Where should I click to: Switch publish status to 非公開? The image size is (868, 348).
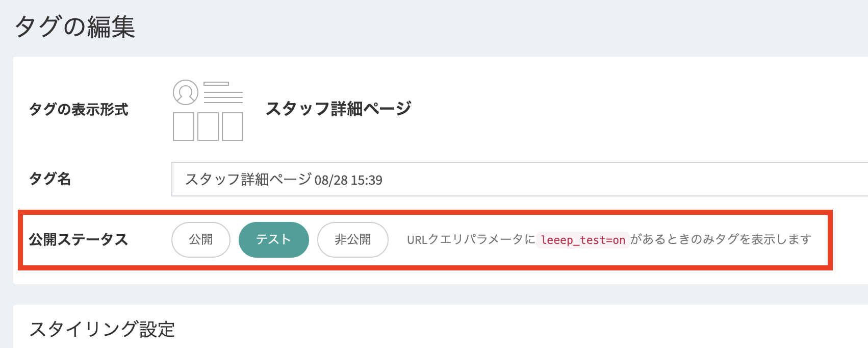click(353, 240)
